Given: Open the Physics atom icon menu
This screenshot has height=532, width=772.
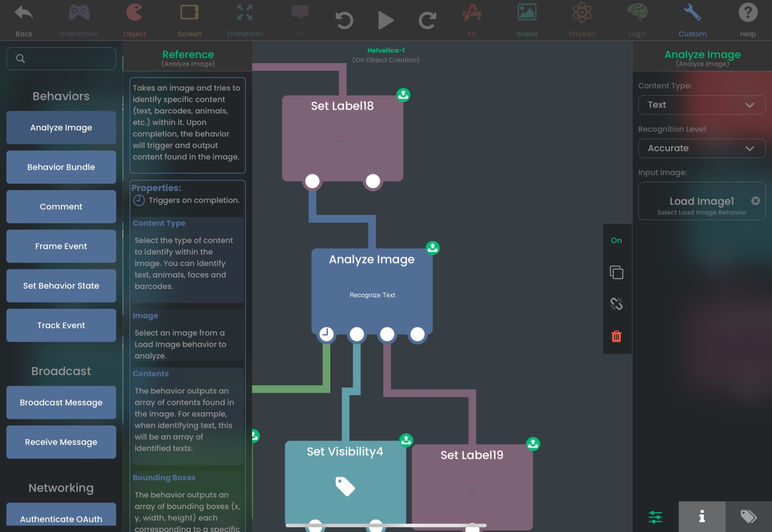Looking at the screenshot, I should (582, 13).
